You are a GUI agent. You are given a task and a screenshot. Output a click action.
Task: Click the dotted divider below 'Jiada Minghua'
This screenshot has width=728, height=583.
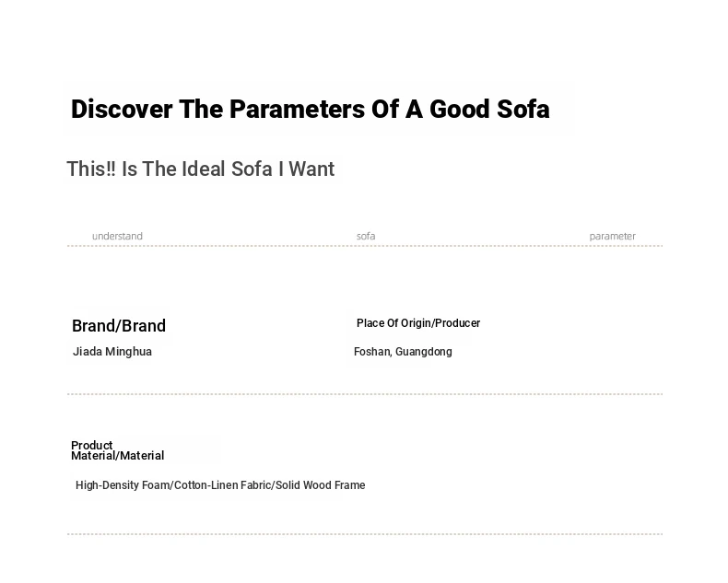(365, 394)
